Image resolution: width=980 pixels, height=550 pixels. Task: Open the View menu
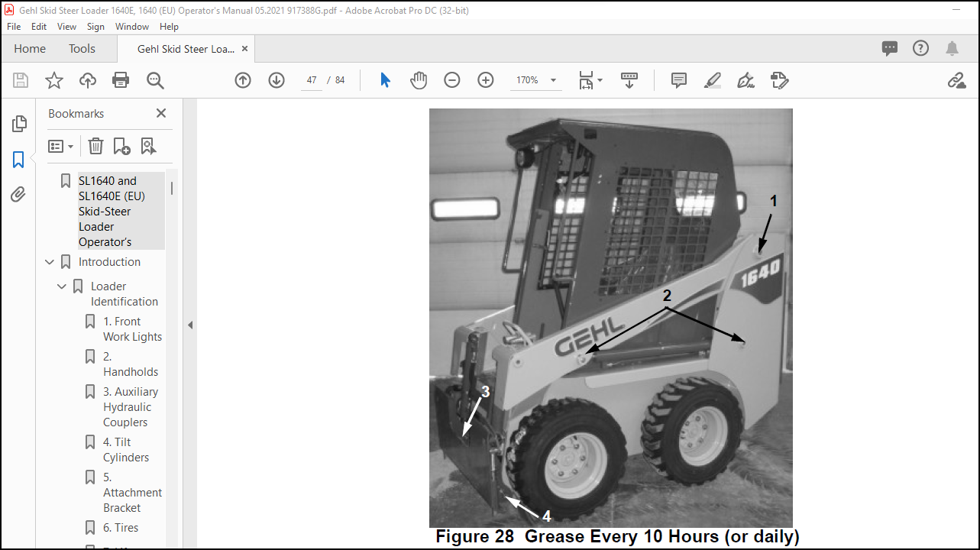(67, 26)
